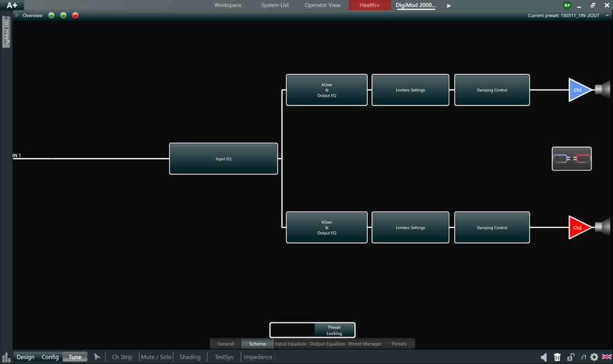This screenshot has width=613, height=364.
Task: Click the level meter bars icon
Action: click(6, 357)
